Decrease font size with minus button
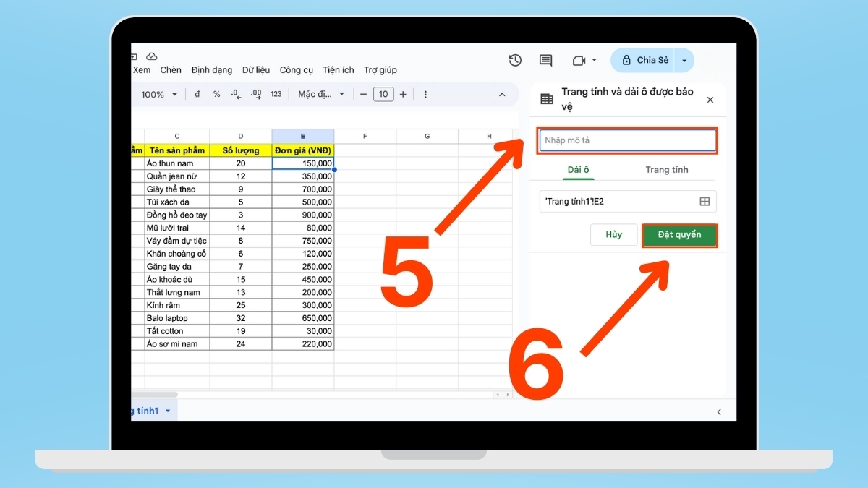868x488 pixels. [x=364, y=95]
